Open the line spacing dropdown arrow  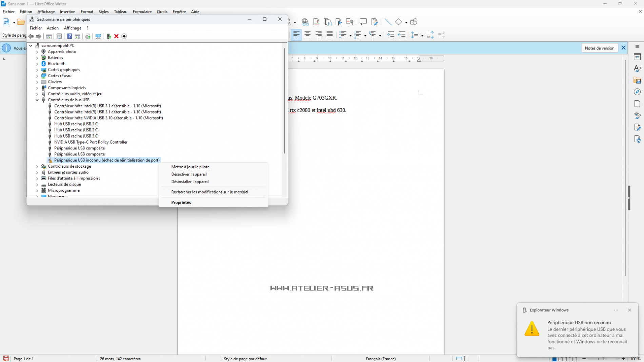422,35
